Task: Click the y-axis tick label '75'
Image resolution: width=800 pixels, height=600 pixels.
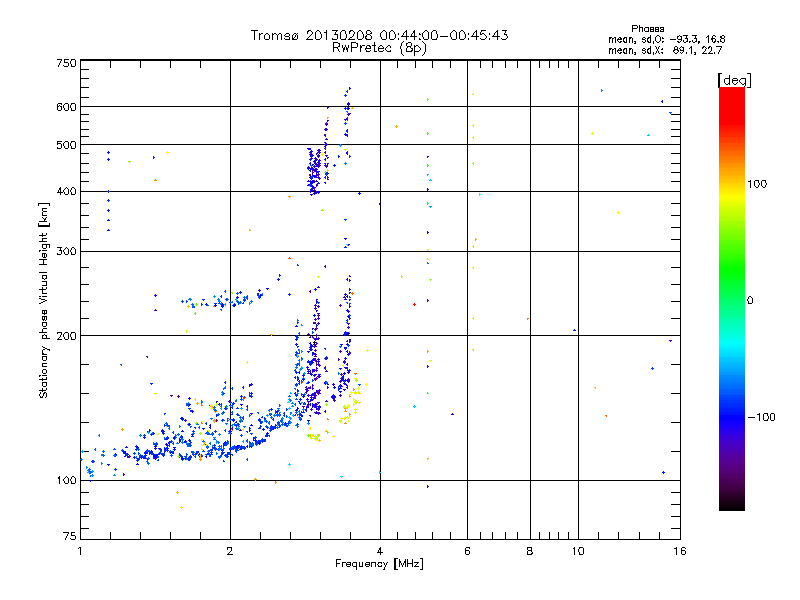Action: click(x=70, y=536)
